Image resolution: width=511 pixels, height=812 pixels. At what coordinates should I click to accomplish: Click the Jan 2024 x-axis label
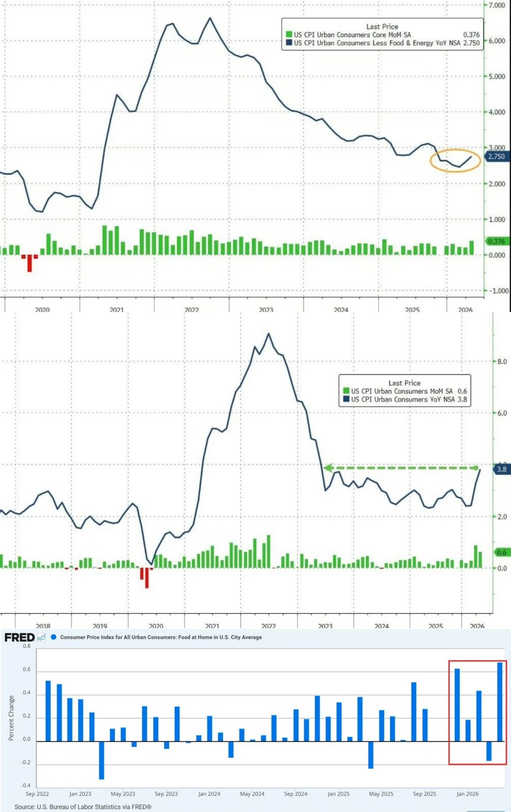point(209,794)
